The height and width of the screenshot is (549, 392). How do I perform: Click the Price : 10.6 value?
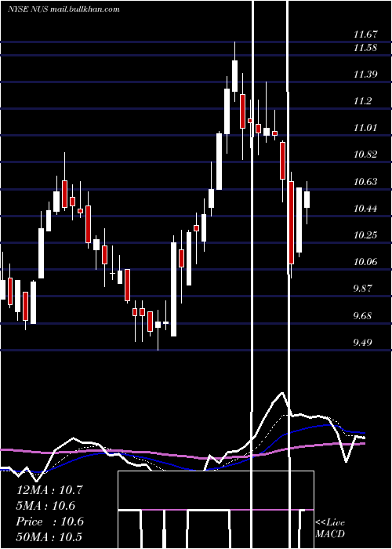click(x=49, y=522)
